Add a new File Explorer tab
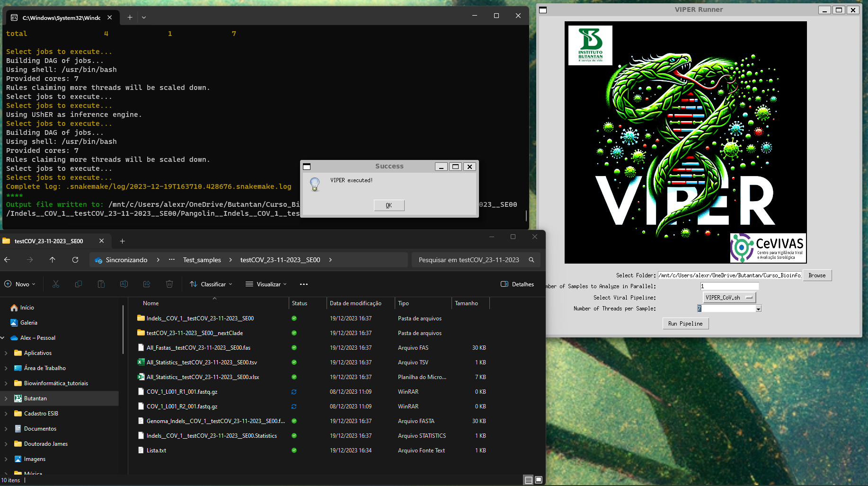Screen dimensions: 868x486 click(122, 241)
